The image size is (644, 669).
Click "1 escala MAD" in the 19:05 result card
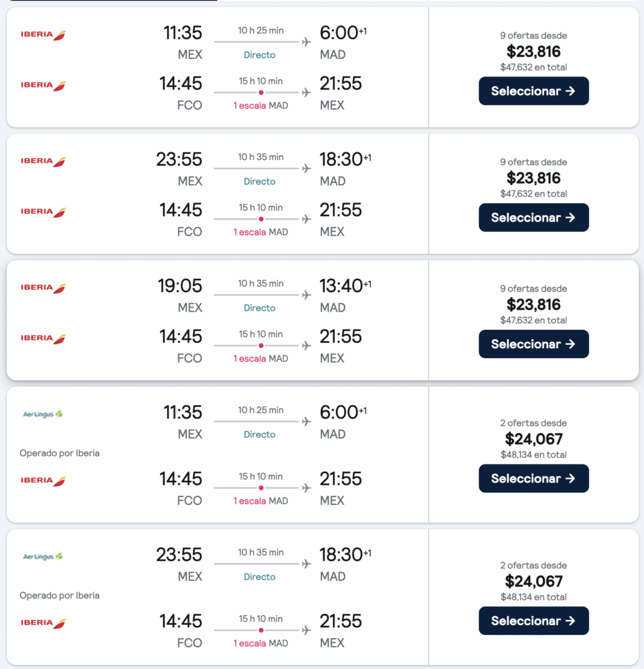(261, 358)
